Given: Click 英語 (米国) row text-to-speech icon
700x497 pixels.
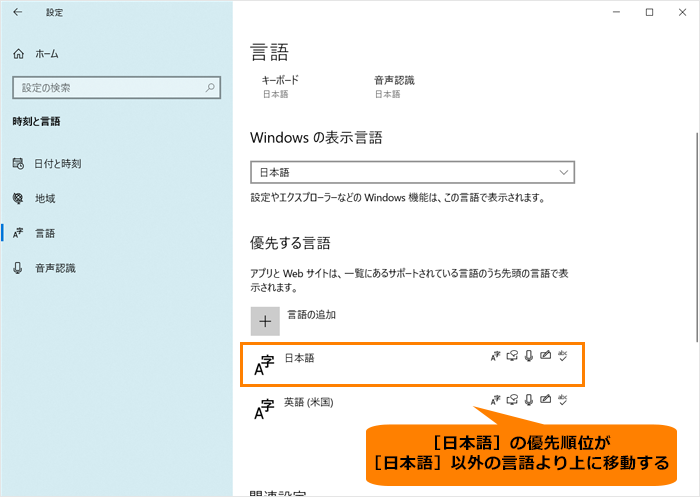Looking at the screenshot, I should [512, 400].
